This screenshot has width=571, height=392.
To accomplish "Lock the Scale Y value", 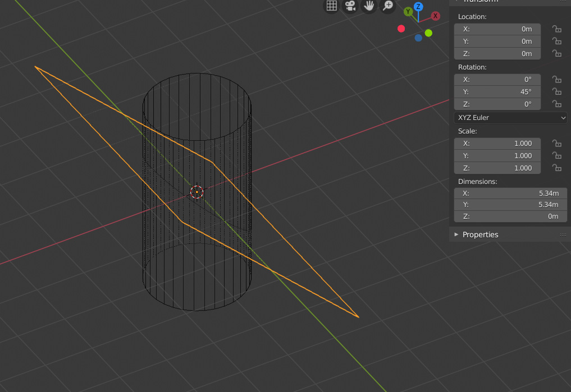I will click(x=556, y=155).
